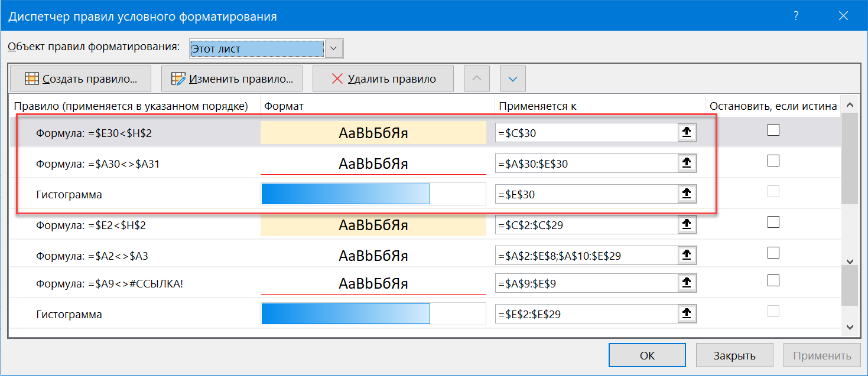Click range selector icon for =$A$30:$E$30

(687, 164)
